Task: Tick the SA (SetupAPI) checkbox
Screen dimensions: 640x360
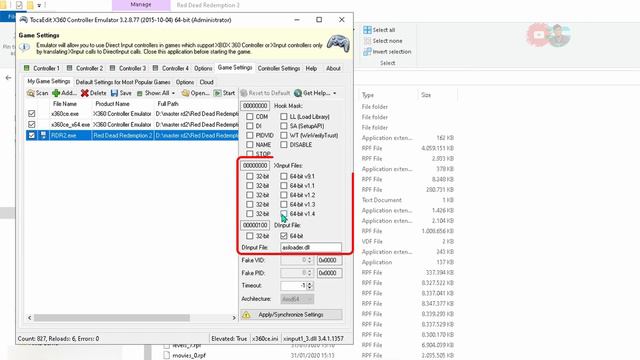Action: (284, 126)
